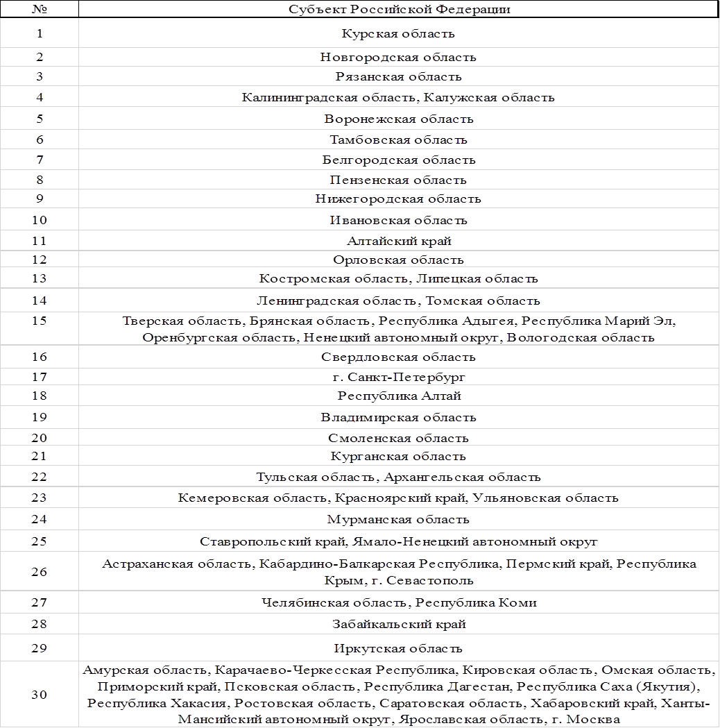Select the 'Ивановская область' cell
Screen dimensions: 720x728
click(x=399, y=219)
